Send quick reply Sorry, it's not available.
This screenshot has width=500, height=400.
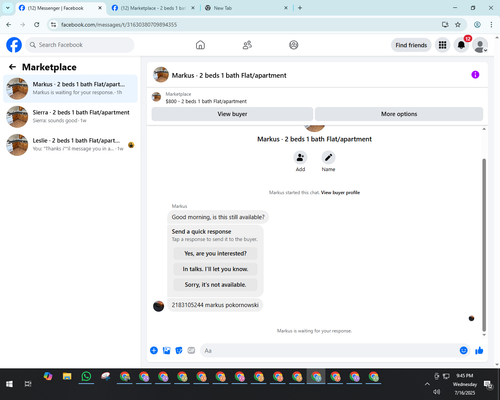tap(215, 285)
